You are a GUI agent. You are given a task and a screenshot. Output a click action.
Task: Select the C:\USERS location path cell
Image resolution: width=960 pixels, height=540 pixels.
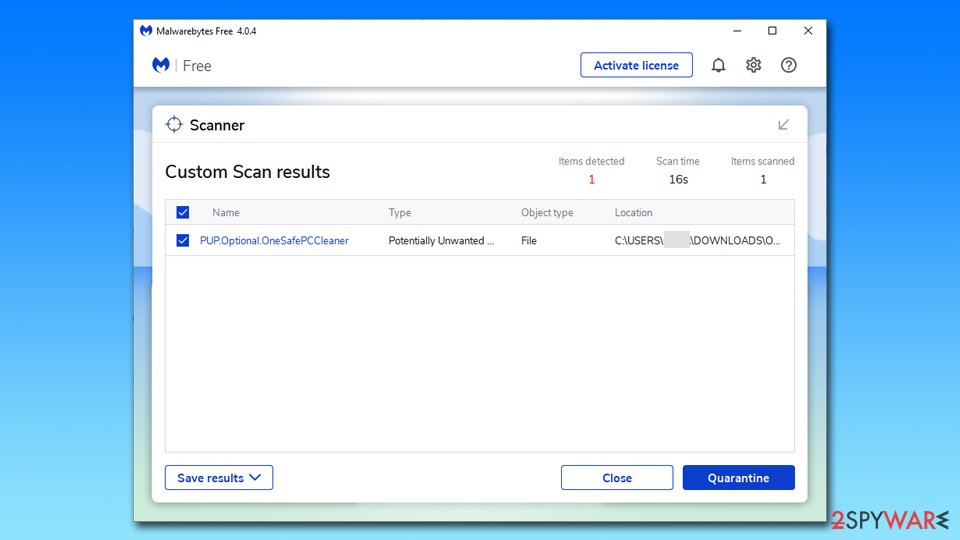click(x=697, y=241)
